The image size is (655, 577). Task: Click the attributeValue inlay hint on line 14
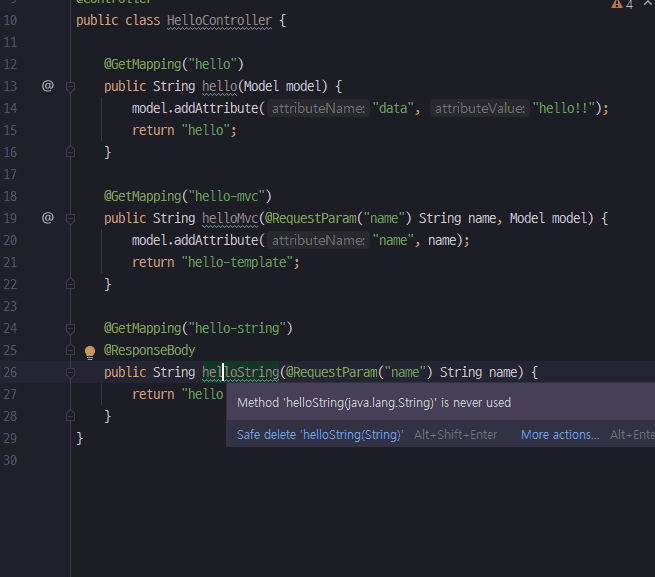click(479, 108)
